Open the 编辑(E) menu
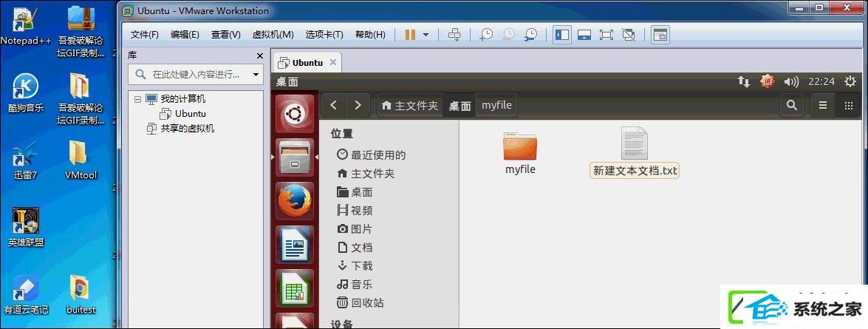Viewport: 868px width, 329px height. (x=185, y=34)
